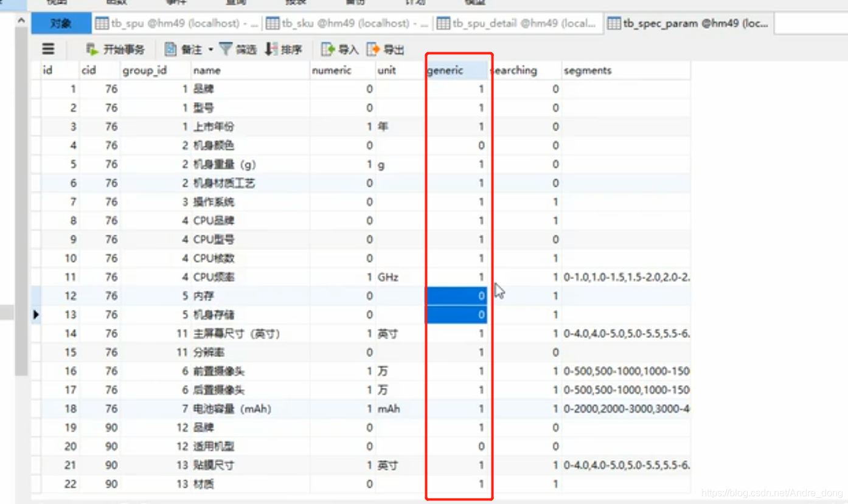The width and height of the screenshot is (848, 504).
Task: Click the numeric column header
Action: 342,71
